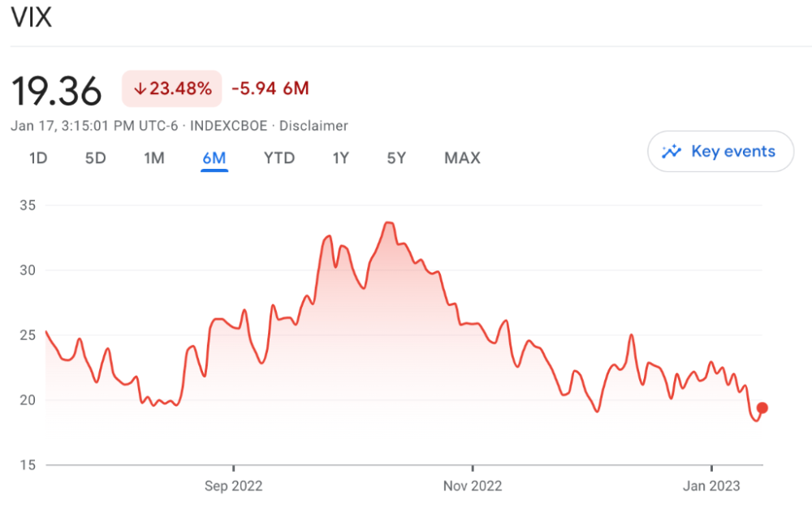Viewport: 812px width, 509px height.
Task: Select the 5Y time range
Action: [x=396, y=158]
